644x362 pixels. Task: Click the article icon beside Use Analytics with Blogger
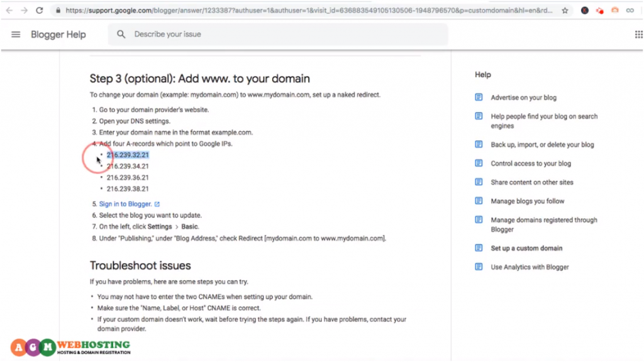(479, 267)
